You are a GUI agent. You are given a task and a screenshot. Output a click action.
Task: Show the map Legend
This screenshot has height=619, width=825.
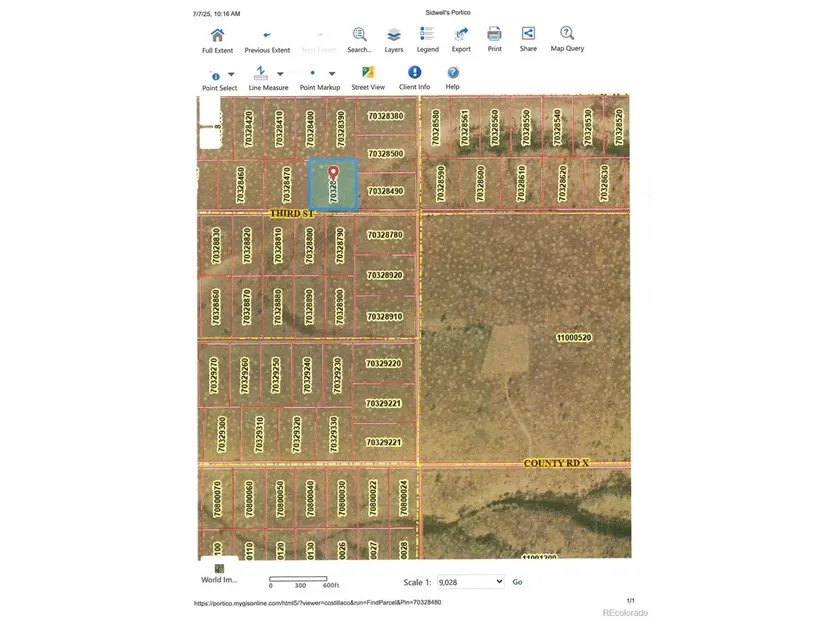(427, 36)
